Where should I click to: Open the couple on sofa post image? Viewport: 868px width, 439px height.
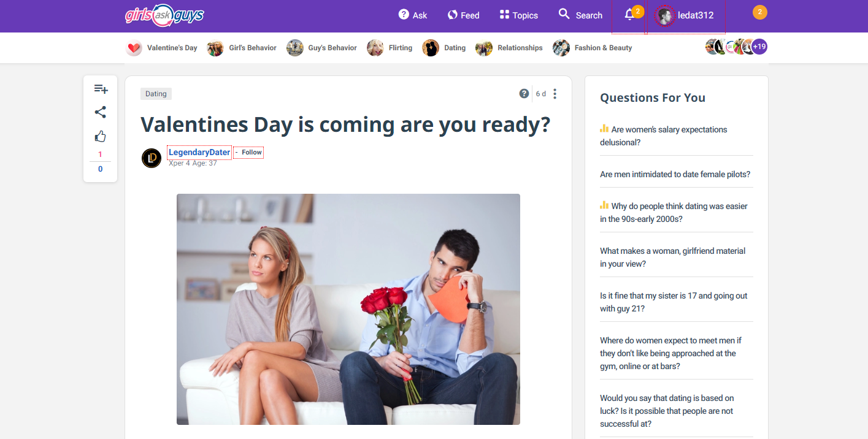[x=348, y=309]
